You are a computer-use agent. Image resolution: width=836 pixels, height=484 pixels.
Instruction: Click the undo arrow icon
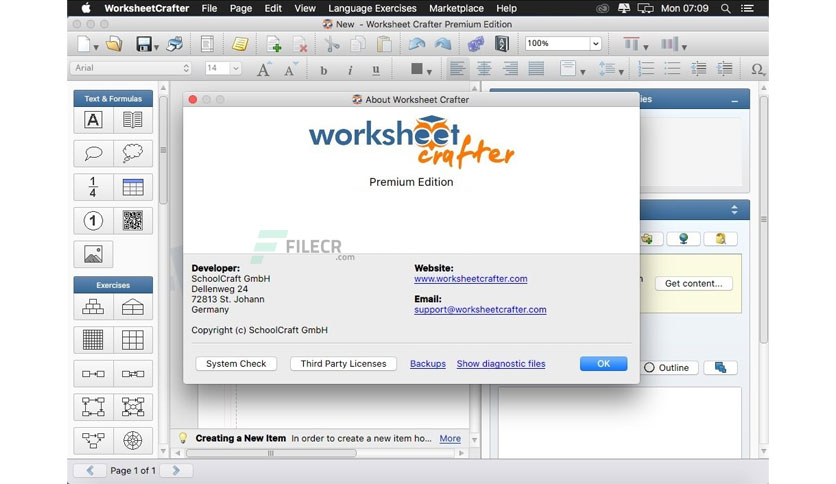click(417, 44)
